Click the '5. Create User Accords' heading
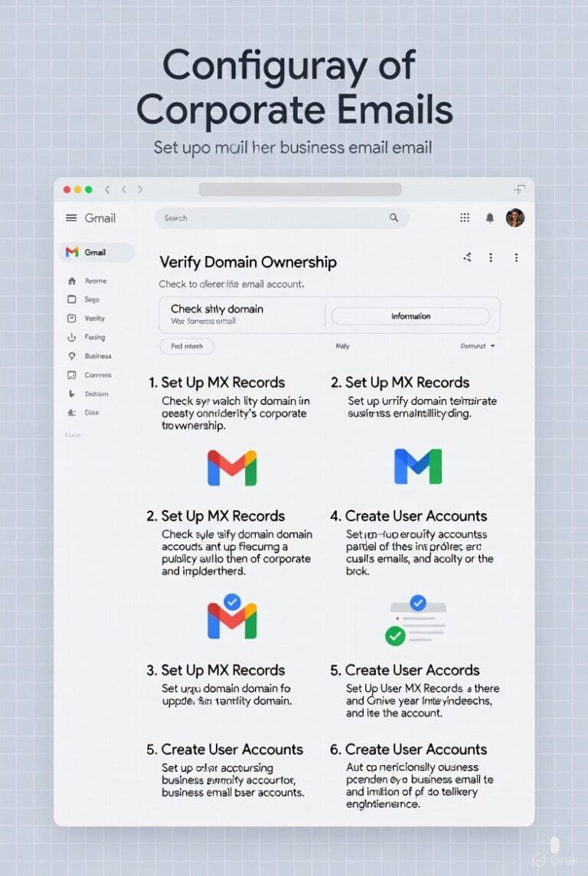 (405, 671)
